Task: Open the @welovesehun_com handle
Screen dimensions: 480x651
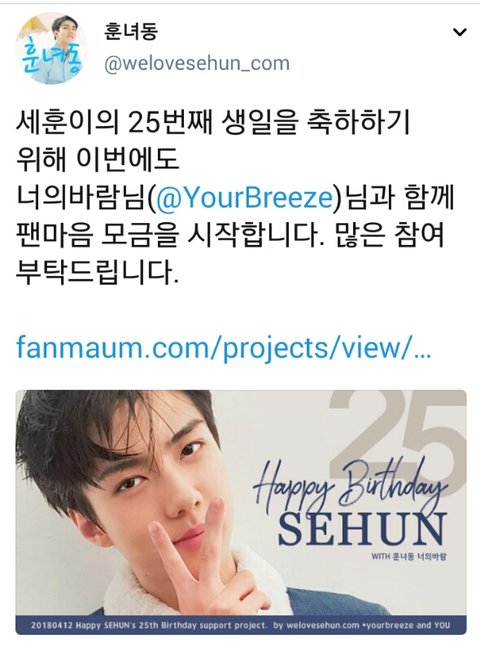Action: click(197, 64)
